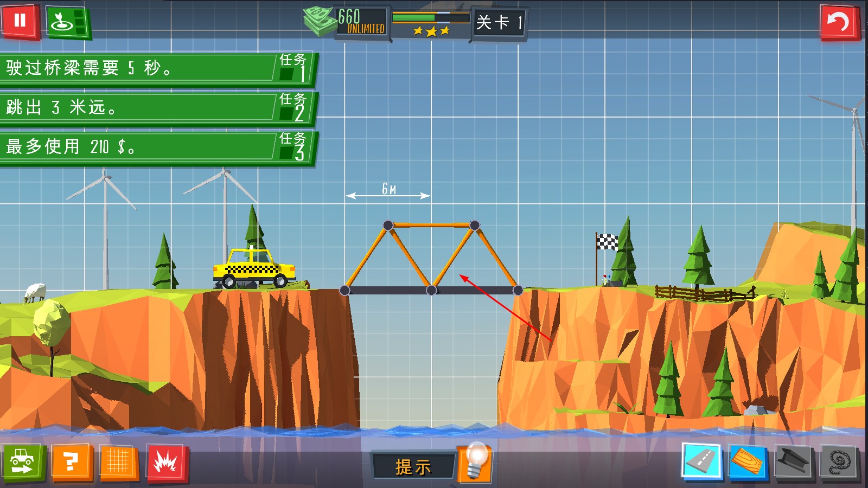
Task: Click the top-left joint of the truss
Action: pyautogui.click(x=388, y=225)
